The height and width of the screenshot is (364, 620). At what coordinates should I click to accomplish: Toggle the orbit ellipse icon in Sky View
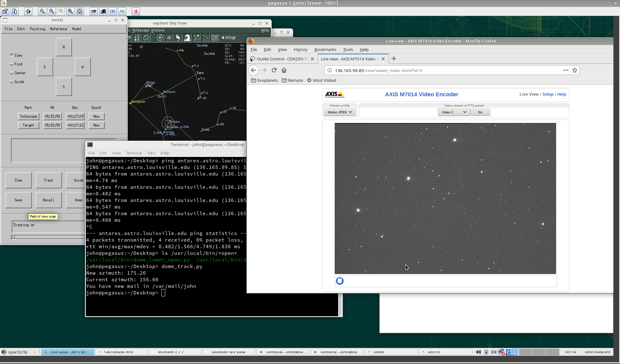point(146,38)
